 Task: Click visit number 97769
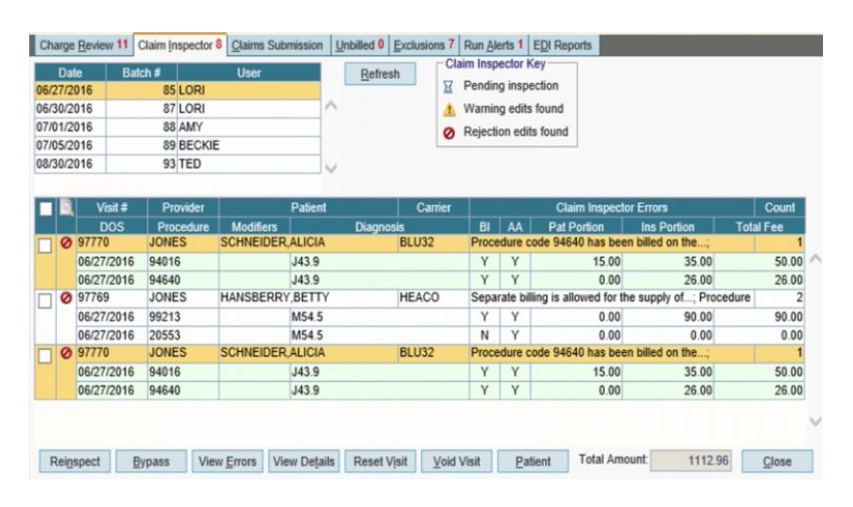click(x=112, y=298)
